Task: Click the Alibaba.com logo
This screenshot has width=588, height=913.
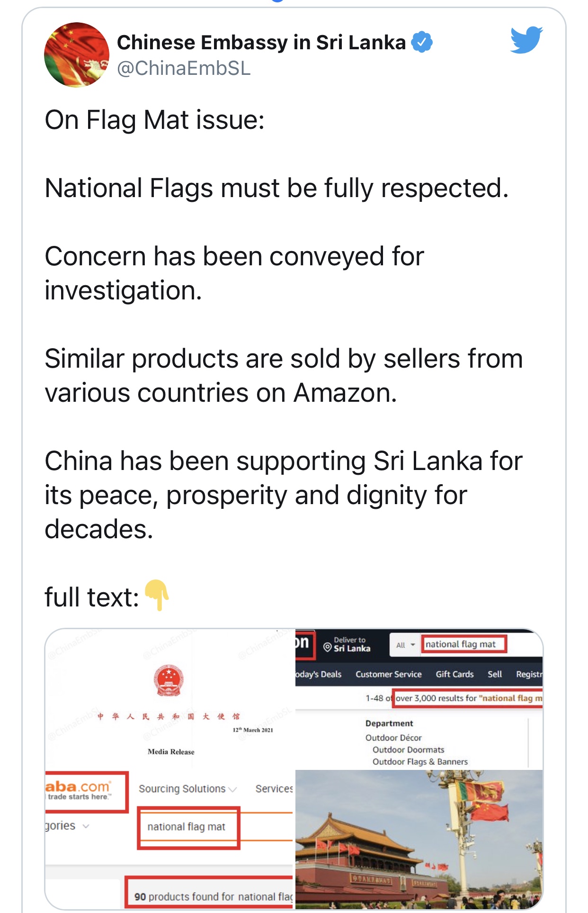Action: (x=79, y=790)
